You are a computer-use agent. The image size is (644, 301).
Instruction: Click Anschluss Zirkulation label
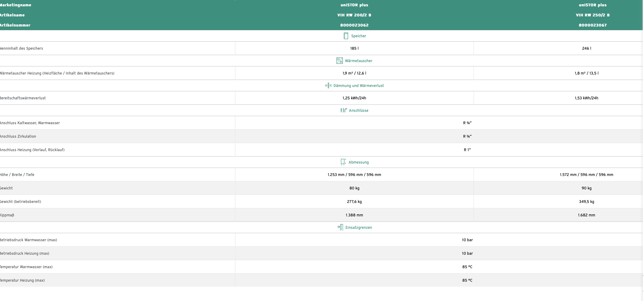(x=18, y=136)
